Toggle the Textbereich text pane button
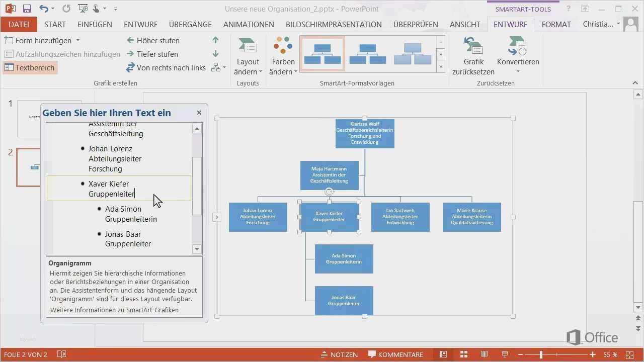644x362 pixels. (x=30, y=67)
